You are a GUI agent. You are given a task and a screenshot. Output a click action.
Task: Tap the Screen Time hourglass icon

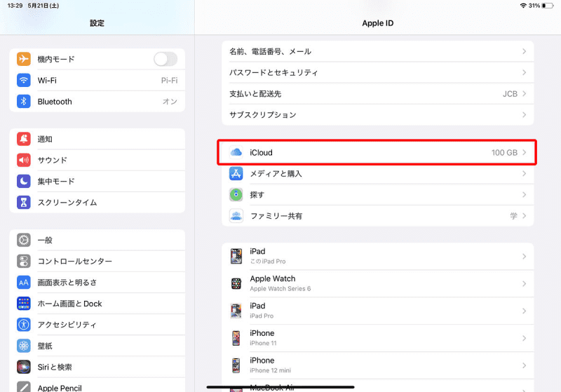click(x=24, y=202)
